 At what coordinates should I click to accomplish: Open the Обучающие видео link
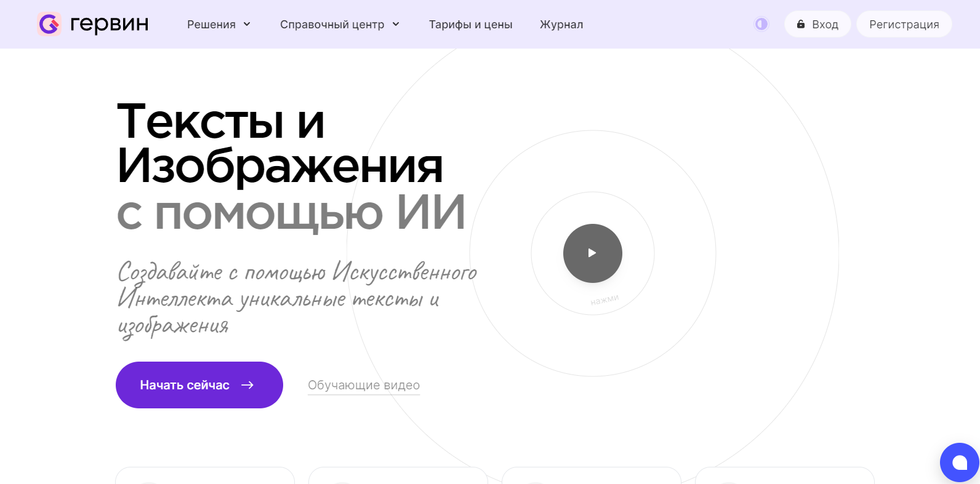pyautogui.click(x=364, y=385)
